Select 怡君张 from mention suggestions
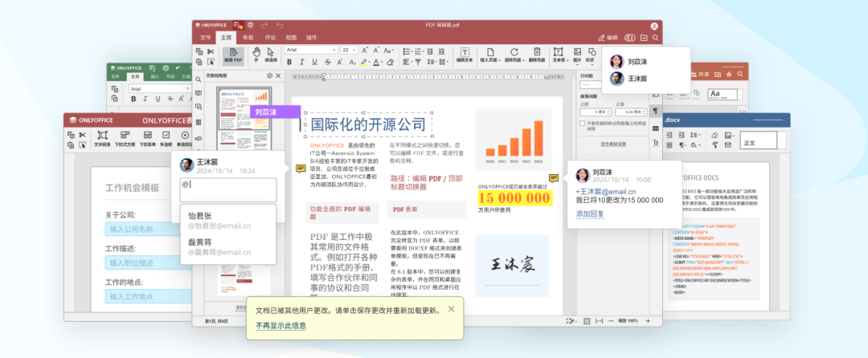The width and height of the screenshot is (868, 358). (x=227, y=220)
